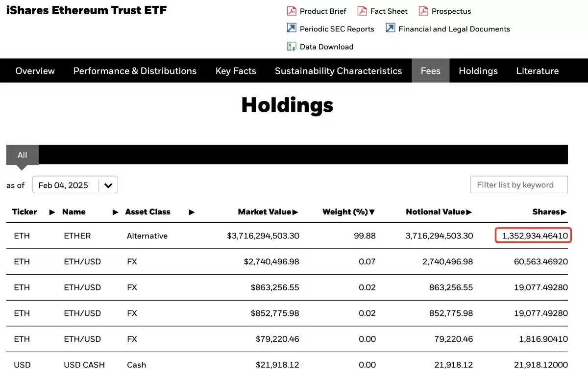This screenshot has width=588, height=386.
Task: Sort by Asset Class column arrow
Action: tap(192, 212)
